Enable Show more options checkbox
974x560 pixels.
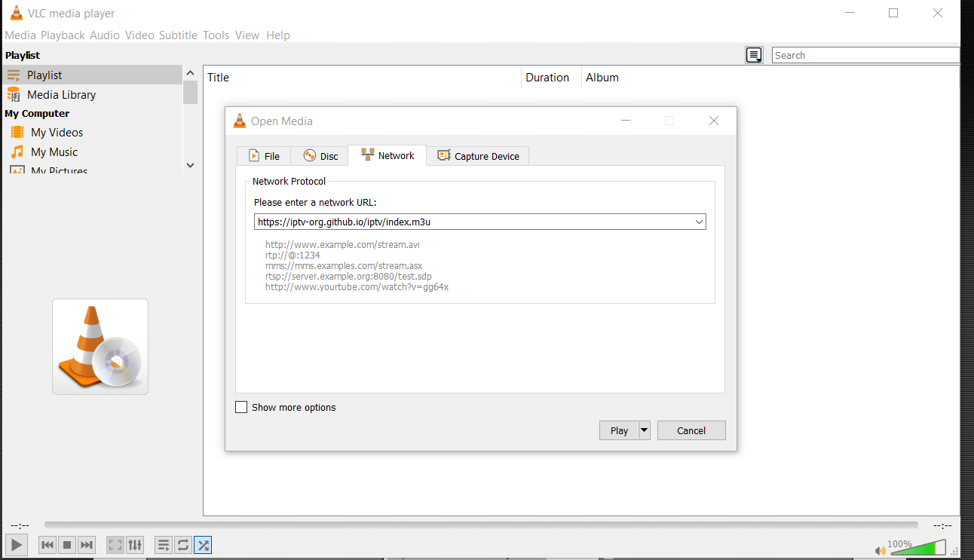[241, 407]
